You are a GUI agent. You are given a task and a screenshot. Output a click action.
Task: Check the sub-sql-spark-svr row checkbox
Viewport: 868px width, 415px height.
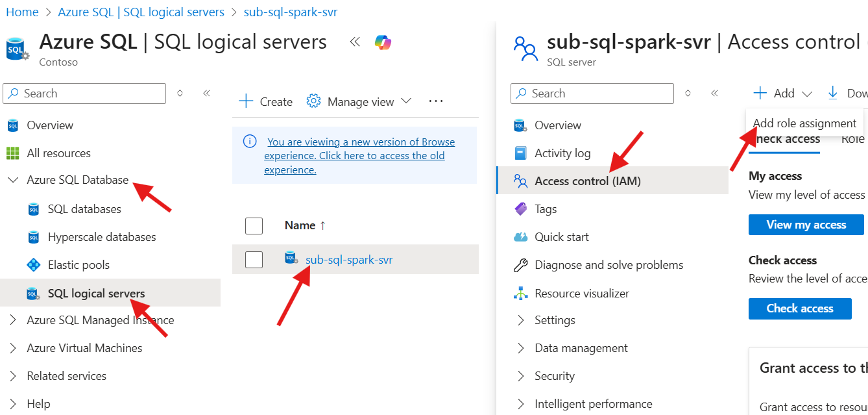tap(254, 260)
